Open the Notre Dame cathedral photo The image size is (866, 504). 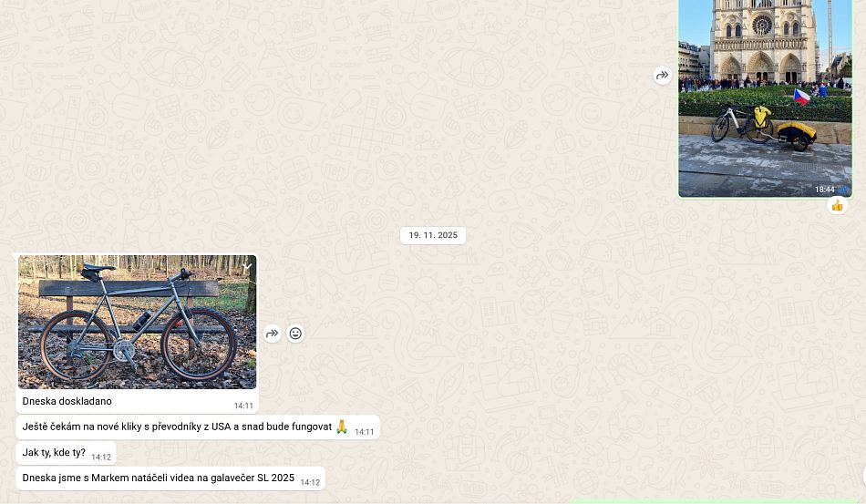pos(764,91)
